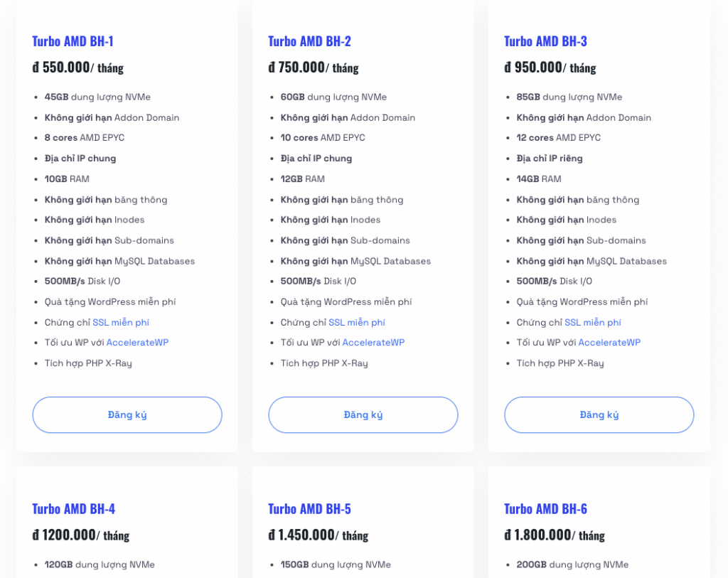Click Đăng ký button for Turbo AMD BH-1

[127, 414]
